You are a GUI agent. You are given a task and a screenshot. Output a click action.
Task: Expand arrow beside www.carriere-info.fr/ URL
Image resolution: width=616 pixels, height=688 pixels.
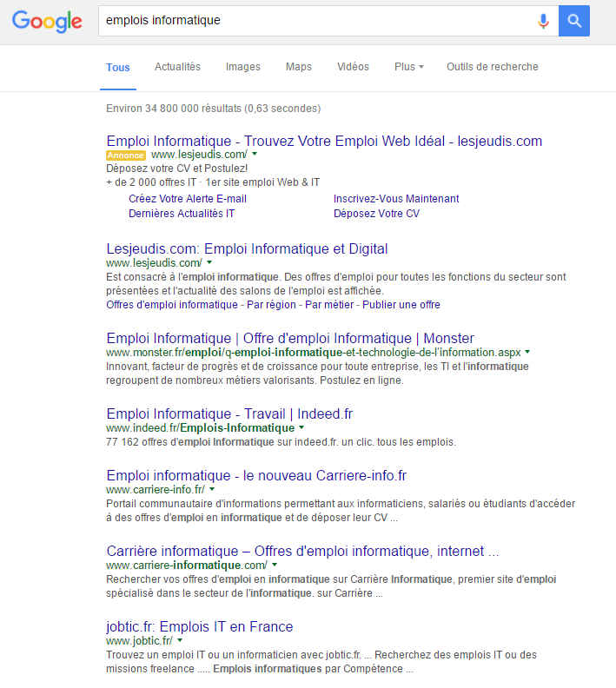(x=212, y=489)
